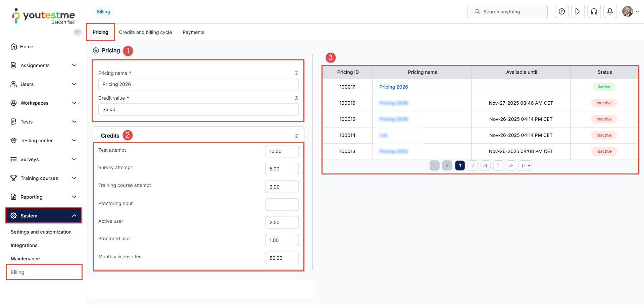Open the rows-per-page dropdown showing 5
Screen dimensions: 644x305
tap(525, 165)
